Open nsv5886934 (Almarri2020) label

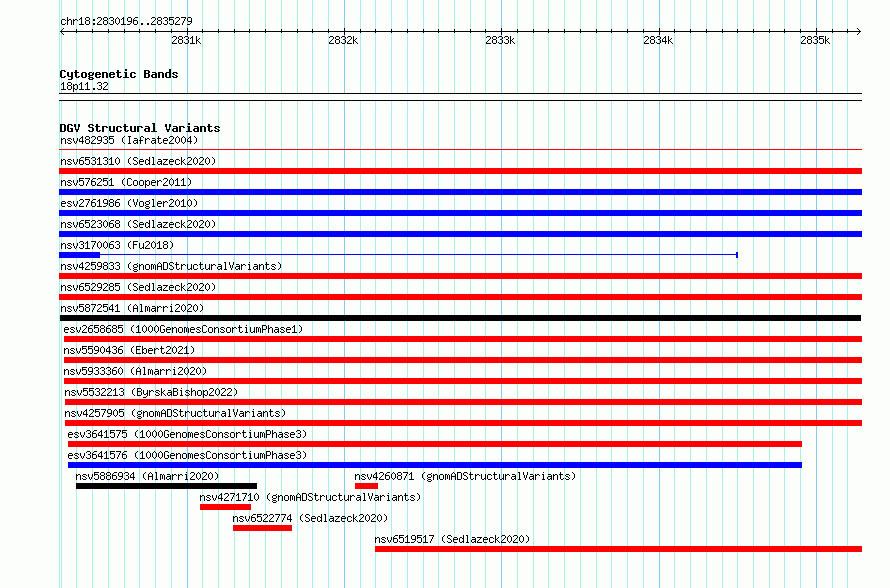(147, 476)
